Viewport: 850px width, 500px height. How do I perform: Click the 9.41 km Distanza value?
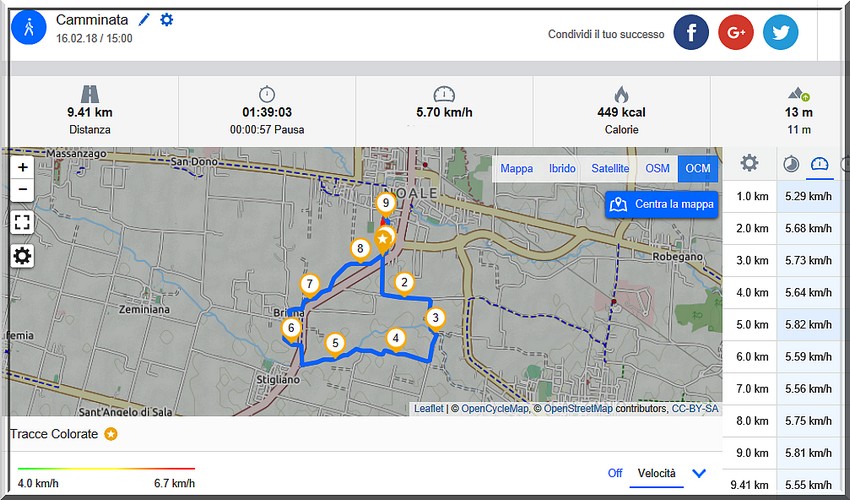(89, 112)
